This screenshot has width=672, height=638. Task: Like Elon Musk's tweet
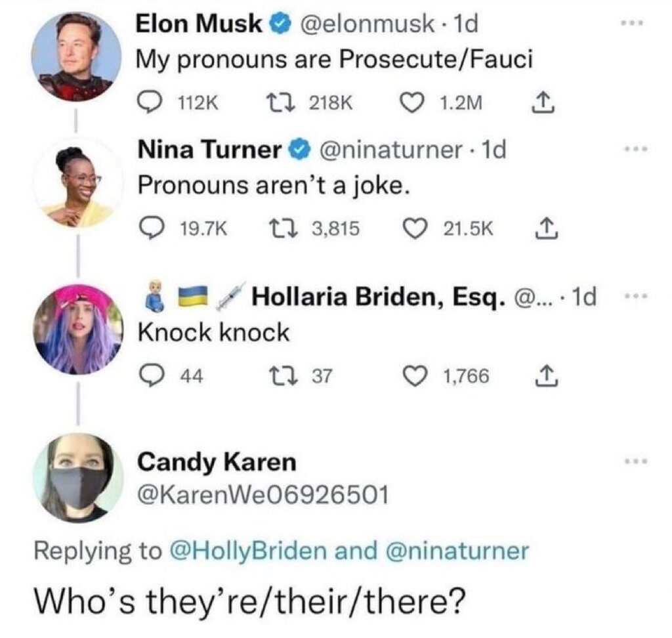pyautogui.click(x=411, y=103)
